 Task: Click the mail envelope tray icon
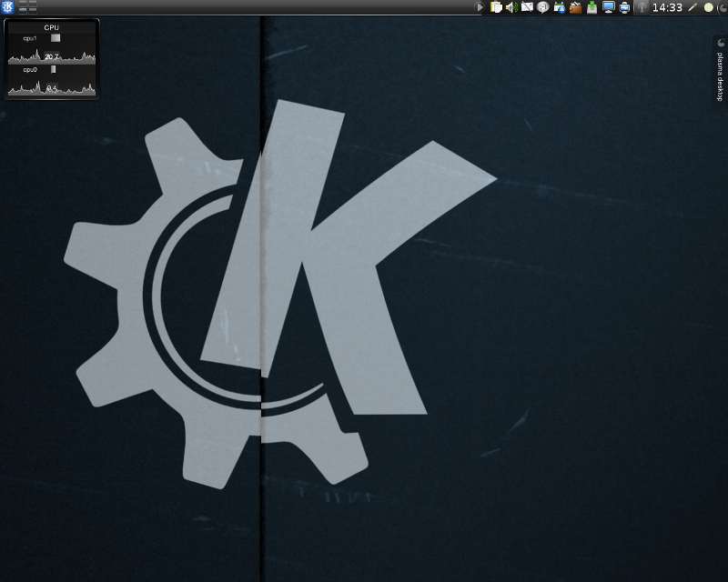click(527, 7)
